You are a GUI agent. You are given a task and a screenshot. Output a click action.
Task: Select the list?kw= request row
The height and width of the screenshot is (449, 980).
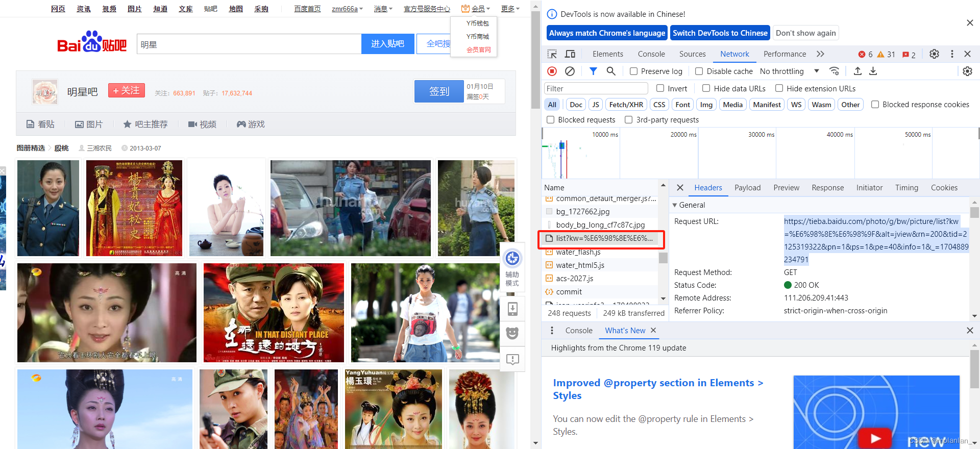[601, 238]
